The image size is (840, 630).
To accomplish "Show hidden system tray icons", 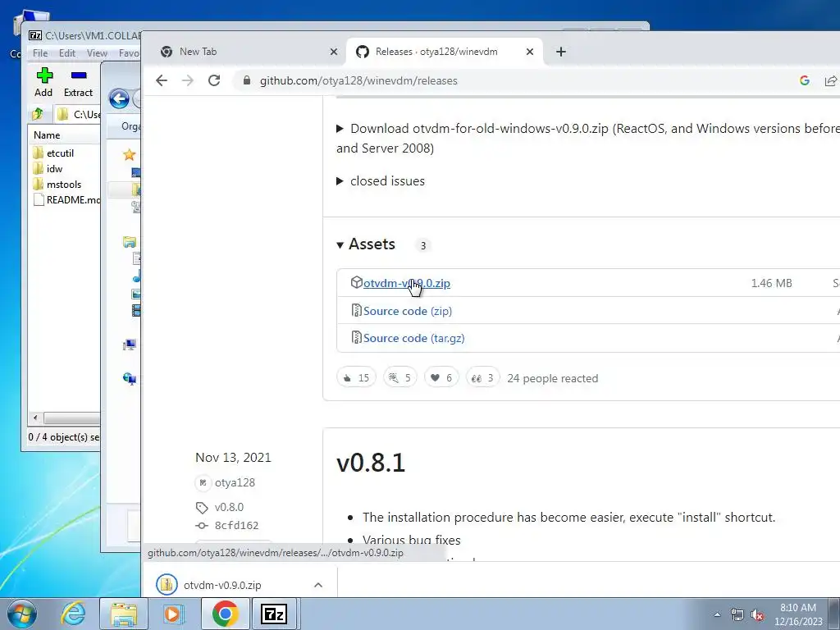I will 717,615.
